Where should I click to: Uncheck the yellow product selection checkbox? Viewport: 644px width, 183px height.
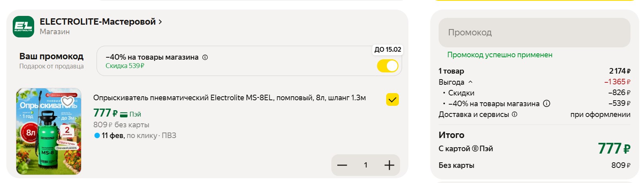[393, 99]
